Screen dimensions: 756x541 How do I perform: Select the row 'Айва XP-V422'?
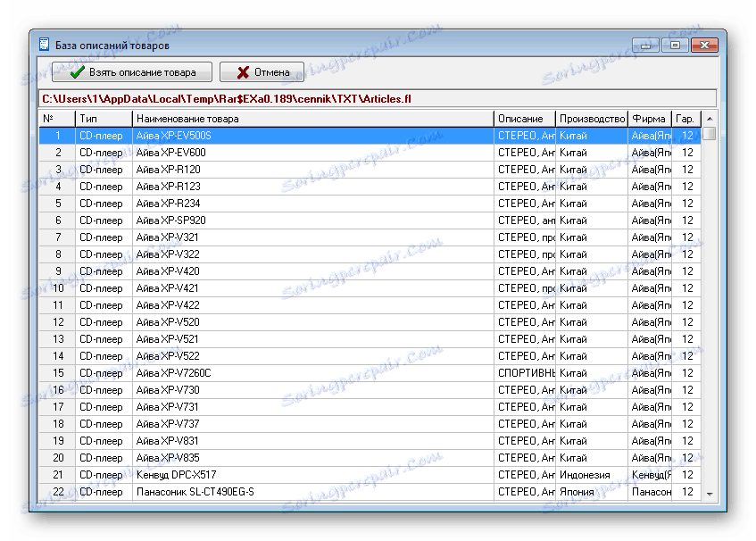(370, 305)
